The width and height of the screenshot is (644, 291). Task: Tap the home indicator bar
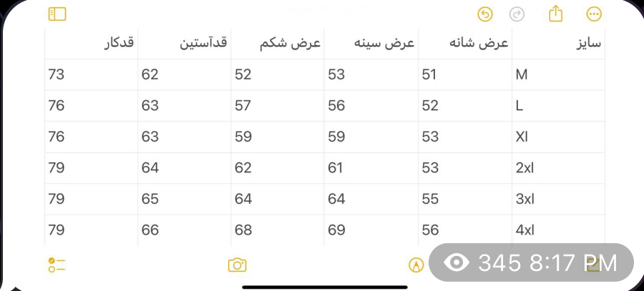(325, 287)
